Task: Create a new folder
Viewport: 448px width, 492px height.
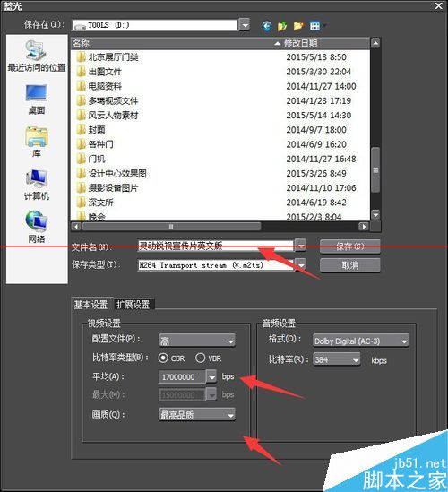Action: pos(298,26)
